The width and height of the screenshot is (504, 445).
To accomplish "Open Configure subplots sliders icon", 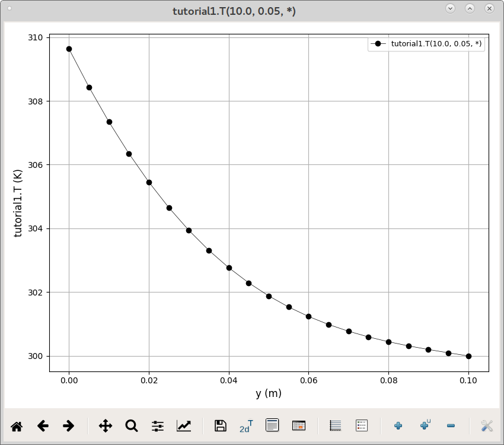I will click(158, 426).
